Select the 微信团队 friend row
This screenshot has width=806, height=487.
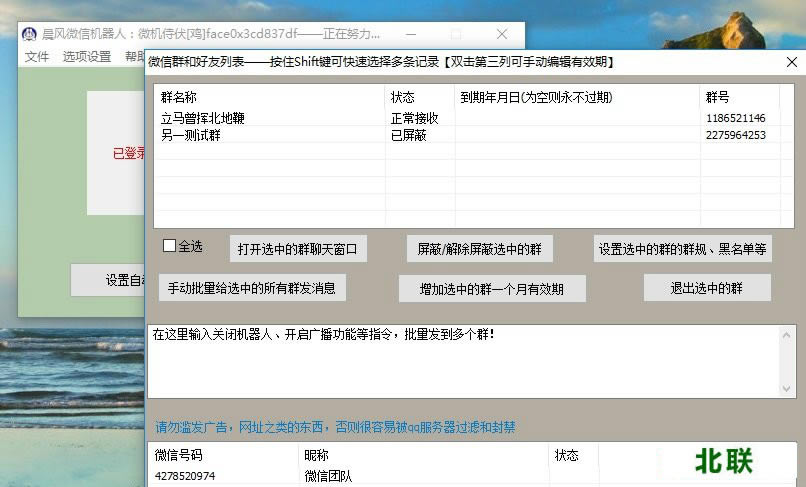329,476
